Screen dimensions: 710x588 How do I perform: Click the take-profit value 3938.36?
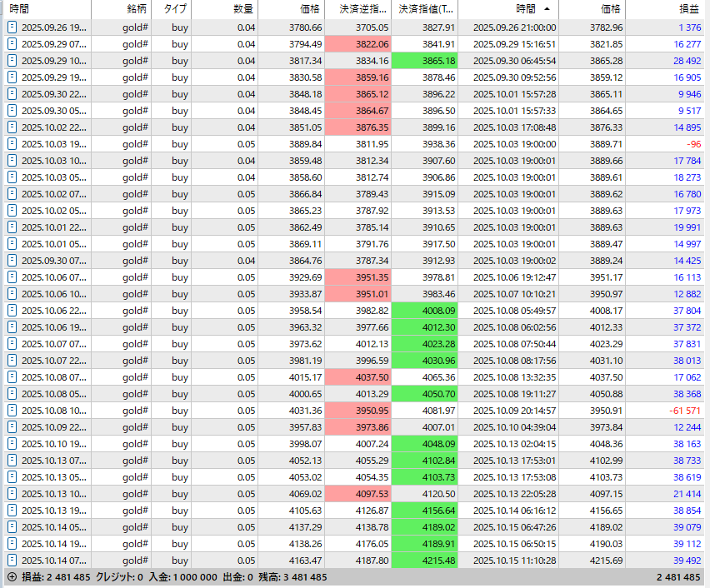[439, 144]
